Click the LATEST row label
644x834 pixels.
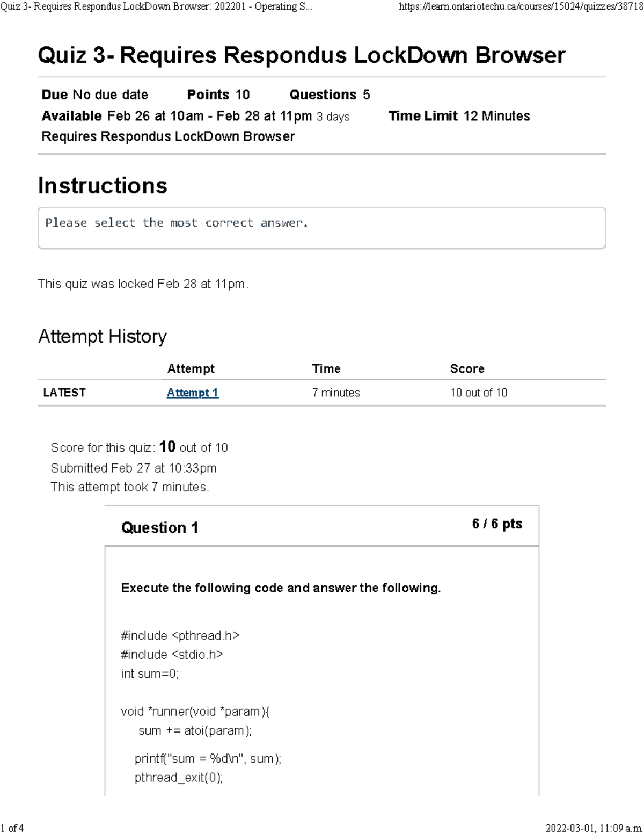pyautogui.click(x=64, y=393)
